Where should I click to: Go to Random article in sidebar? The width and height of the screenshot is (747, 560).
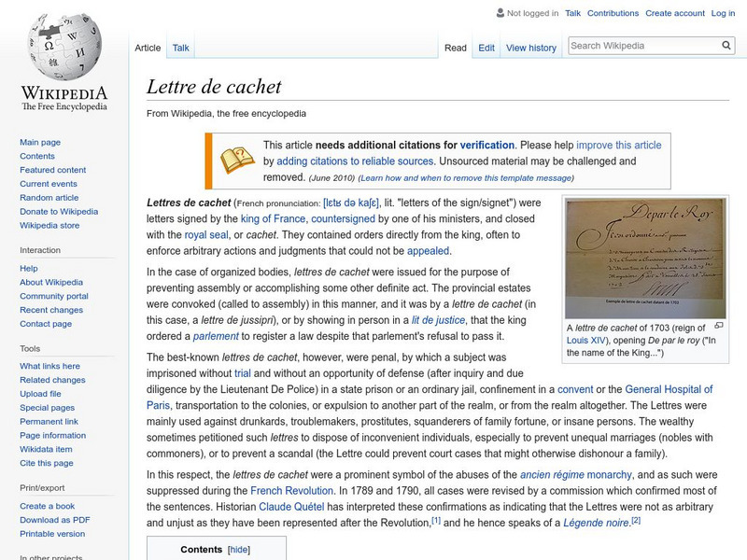pos(49,198)
